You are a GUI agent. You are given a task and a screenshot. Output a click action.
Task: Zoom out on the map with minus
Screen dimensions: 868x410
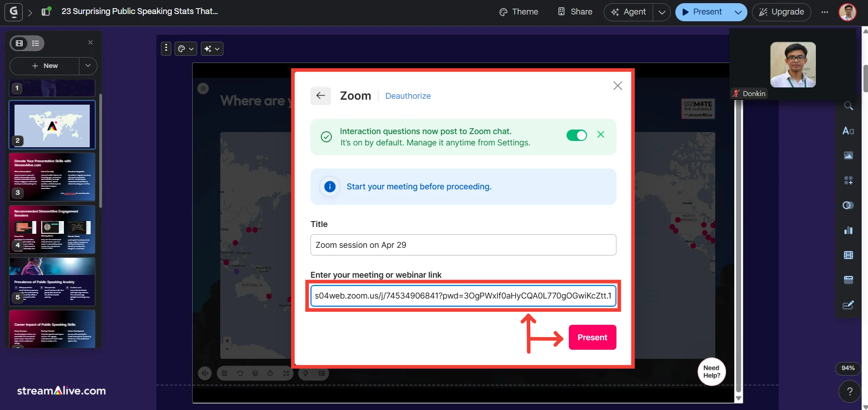[x=227, y=349]
